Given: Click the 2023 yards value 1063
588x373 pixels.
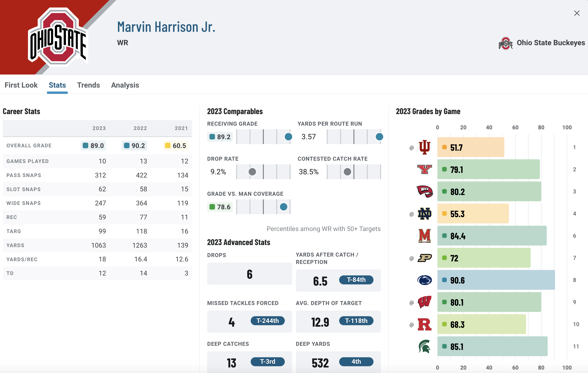Looking at the screenshot, I should [x=98, y=245].
